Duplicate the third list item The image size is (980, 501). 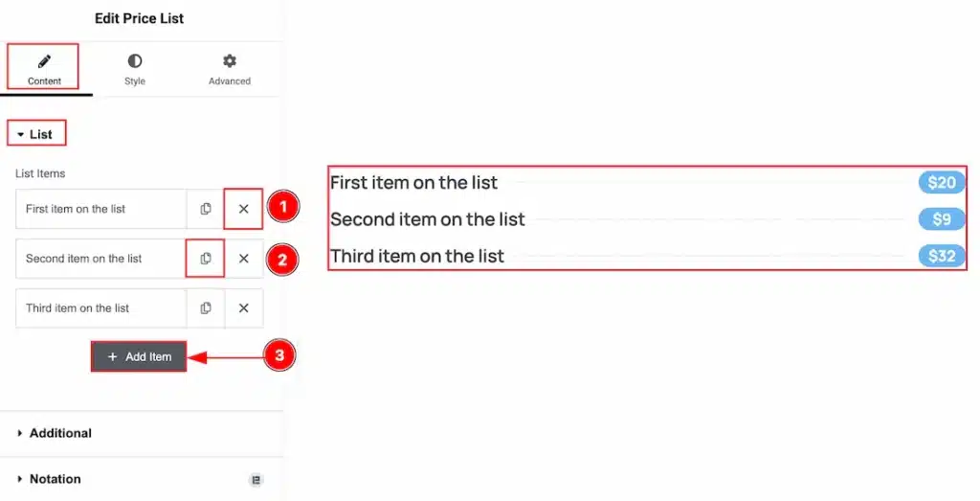[206, 308]
